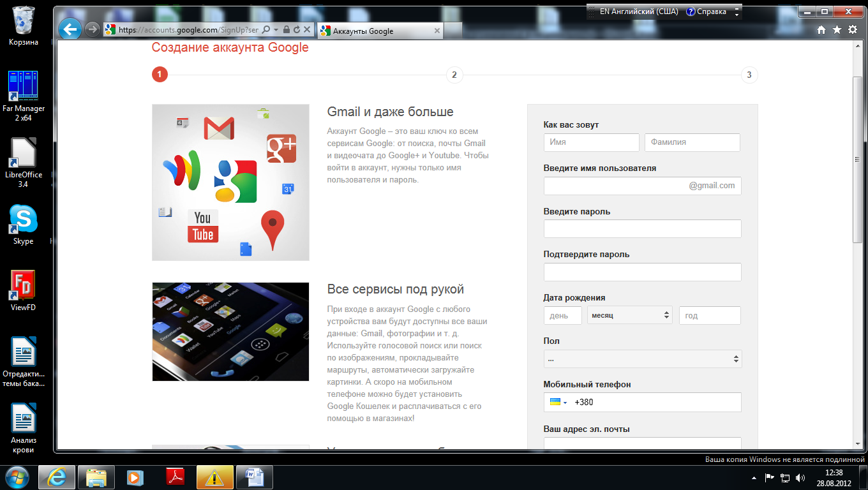868x490 pixels.
Task: Open the warning triangle taskbar item
Action: [x=214, y=477]
